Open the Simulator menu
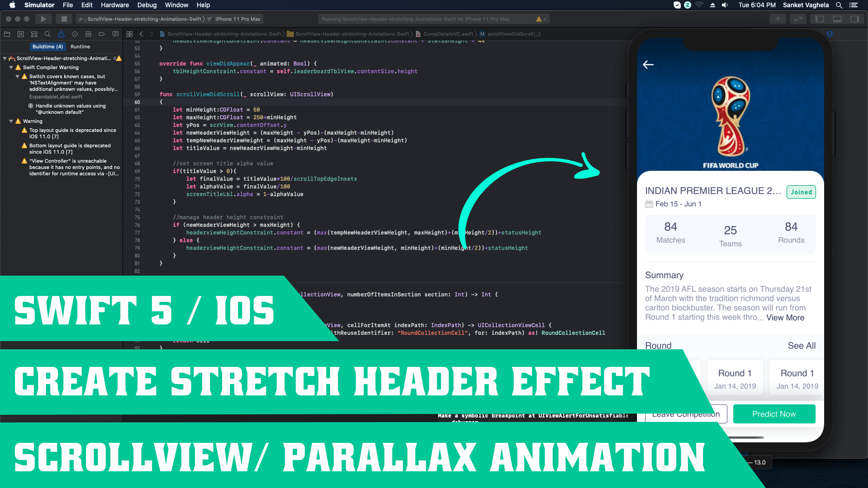868x488 pixels. click(x=39, y=5)
